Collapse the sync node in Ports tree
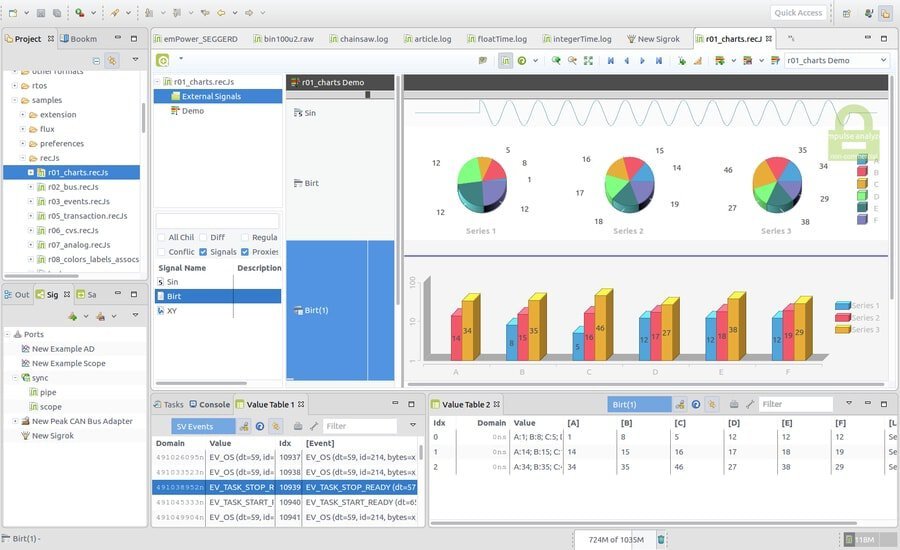 pyautogui.click(x=13, y=378)
